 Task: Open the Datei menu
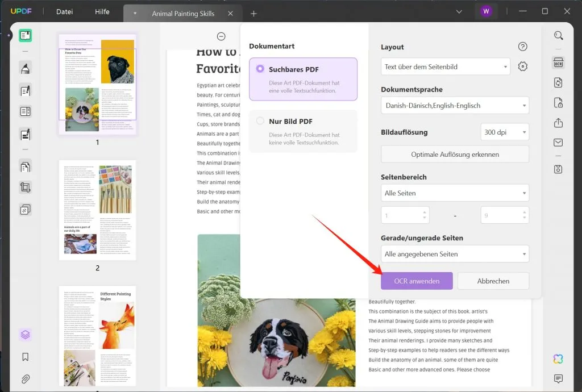pos(65,12)
